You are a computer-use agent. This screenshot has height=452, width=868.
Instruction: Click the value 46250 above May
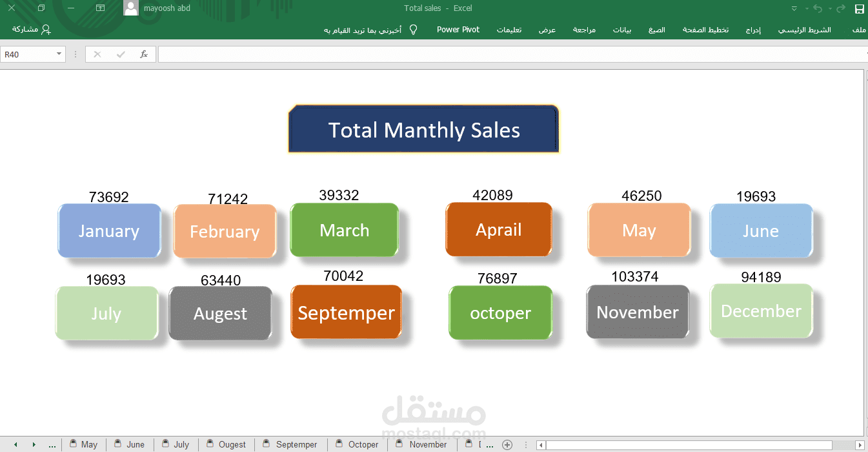641,196
